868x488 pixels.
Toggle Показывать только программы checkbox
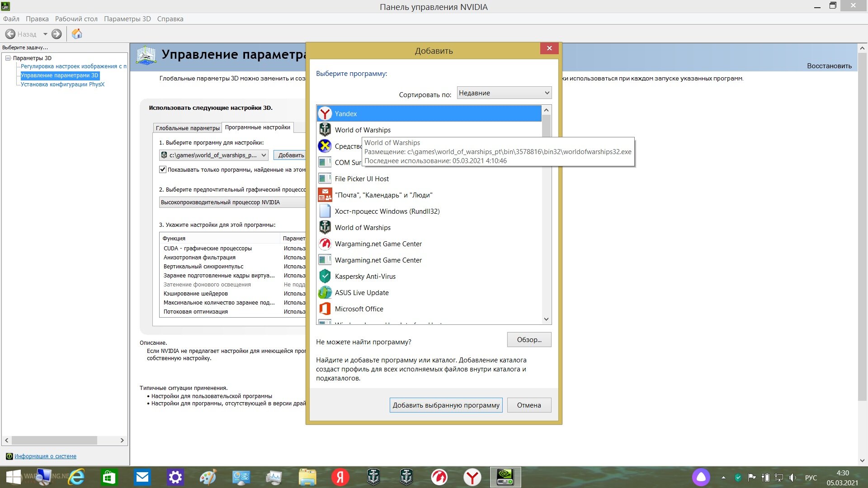click(x=163, y=169)
